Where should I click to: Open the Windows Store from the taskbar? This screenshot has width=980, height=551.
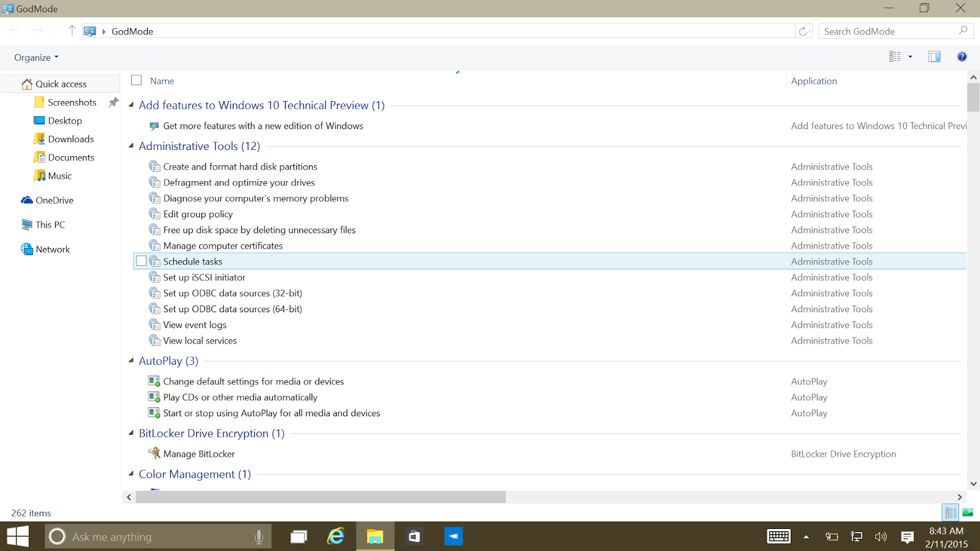point(414,536)
